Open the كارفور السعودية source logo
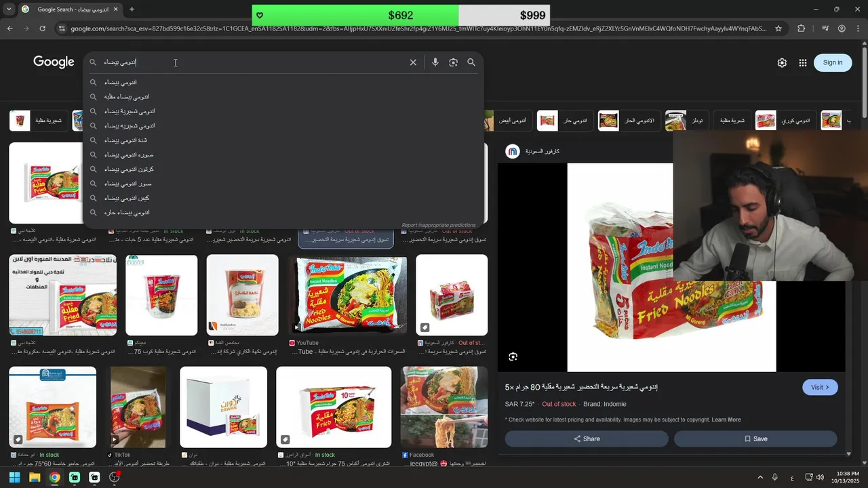Screen dimensions: 868x488 [513, 151]
